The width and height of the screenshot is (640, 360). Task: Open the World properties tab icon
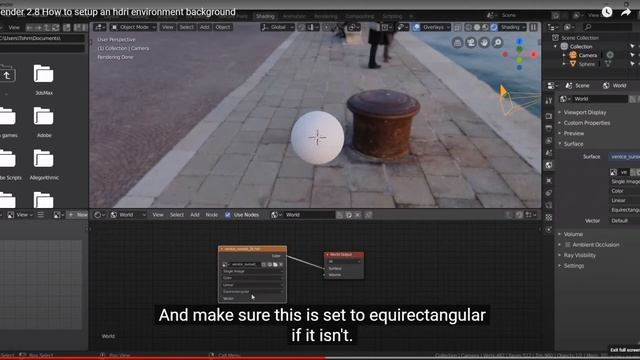pyautogui.click(x=549, y=165)
